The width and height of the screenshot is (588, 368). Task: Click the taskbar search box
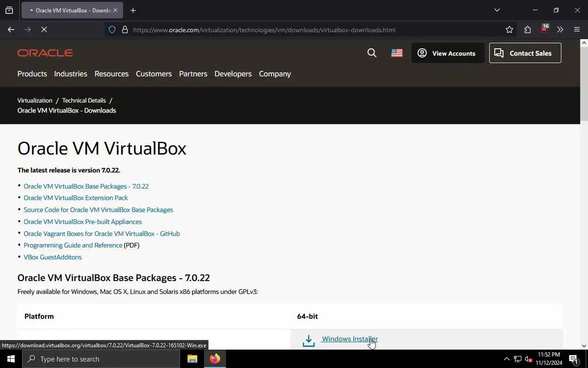click(x=101, y=359)
